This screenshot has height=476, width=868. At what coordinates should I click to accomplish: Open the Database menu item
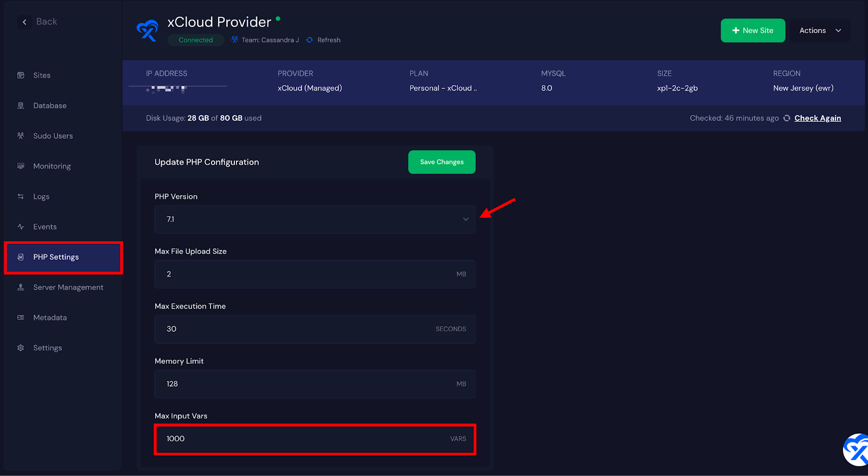click(x=50, y=106)
